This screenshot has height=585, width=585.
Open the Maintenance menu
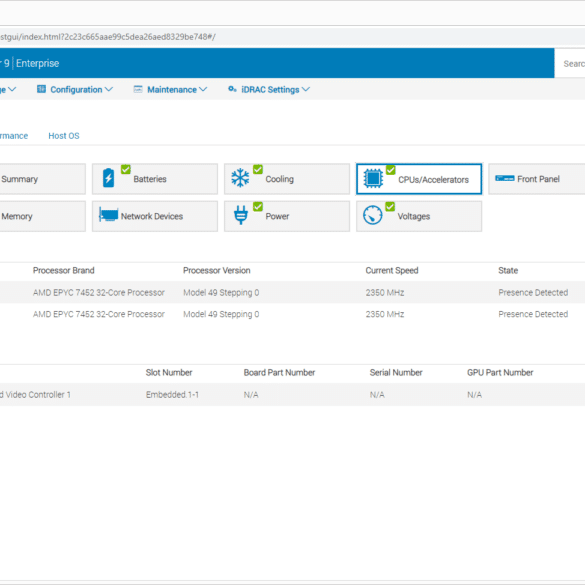(x=171, y=90)
